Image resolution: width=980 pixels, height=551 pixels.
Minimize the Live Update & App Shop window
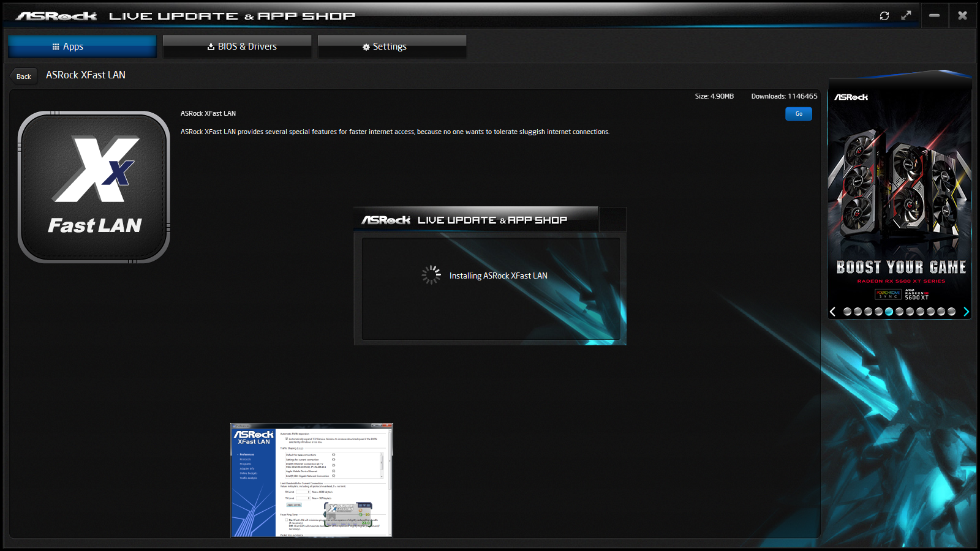(x=934, y=16)
